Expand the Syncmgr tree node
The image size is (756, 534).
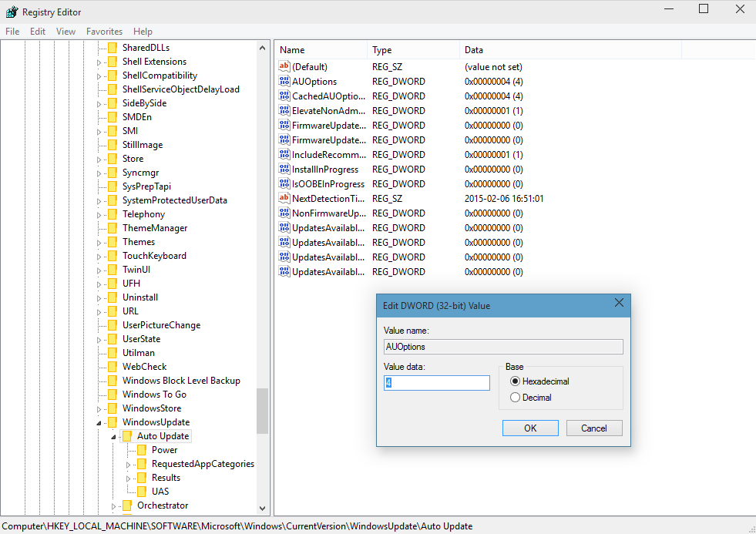(x=99, y=173)
